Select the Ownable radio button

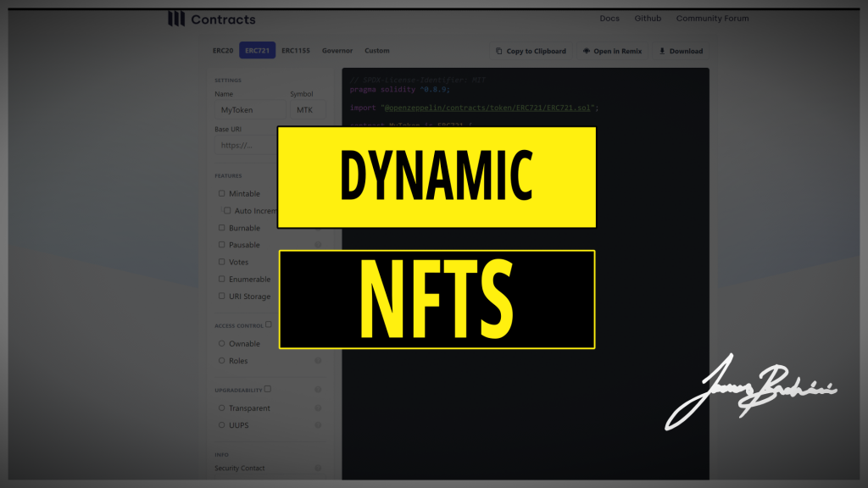[x=222, y=344]
